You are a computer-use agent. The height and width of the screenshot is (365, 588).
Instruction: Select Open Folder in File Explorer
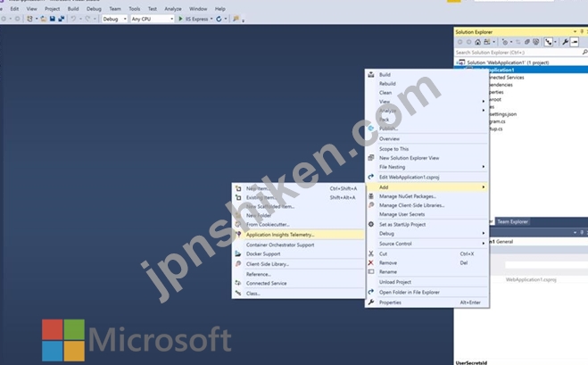[x=427, y=292]
